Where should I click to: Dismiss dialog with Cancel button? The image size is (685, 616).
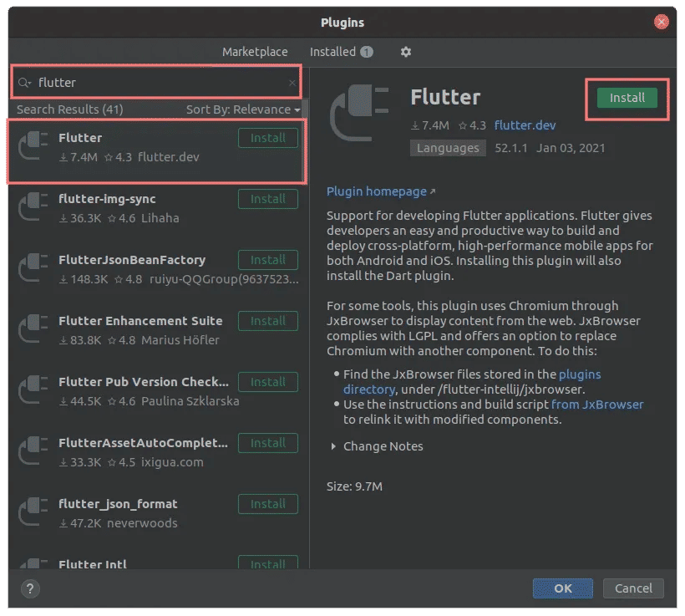coord(633,588)
